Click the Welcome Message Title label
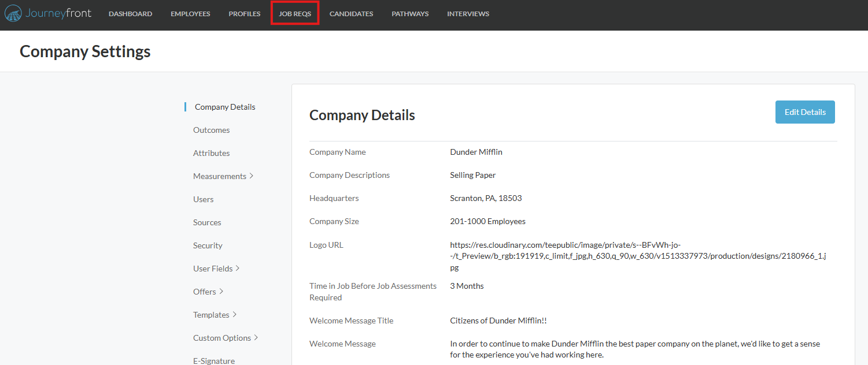 (x=351, y=321)
